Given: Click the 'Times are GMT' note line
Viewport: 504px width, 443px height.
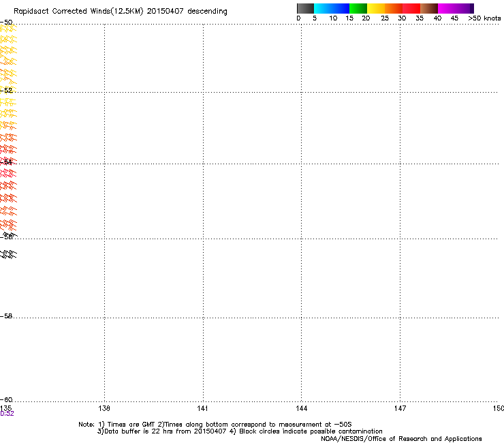Looking at the screenshot, I should pyautogui.click(x=215, y=425).
